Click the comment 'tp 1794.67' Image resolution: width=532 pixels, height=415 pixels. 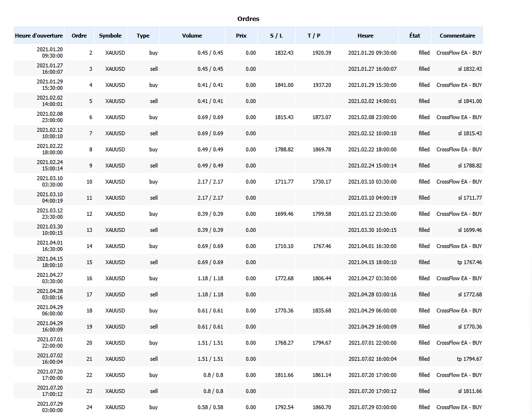469,359
